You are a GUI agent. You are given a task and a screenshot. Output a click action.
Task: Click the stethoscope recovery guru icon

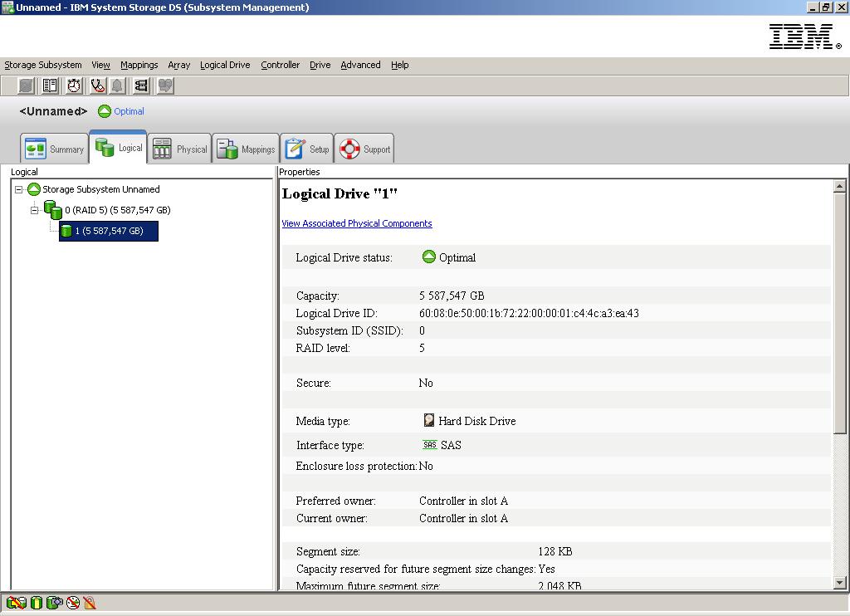pos(97,86)
